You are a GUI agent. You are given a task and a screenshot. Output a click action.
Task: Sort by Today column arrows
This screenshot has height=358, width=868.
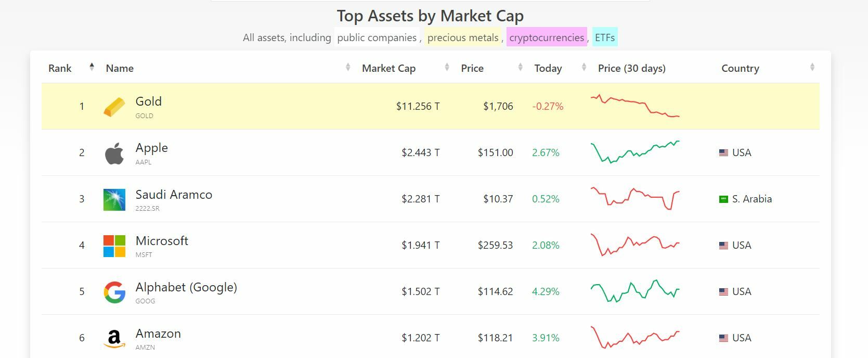(584, 67)
